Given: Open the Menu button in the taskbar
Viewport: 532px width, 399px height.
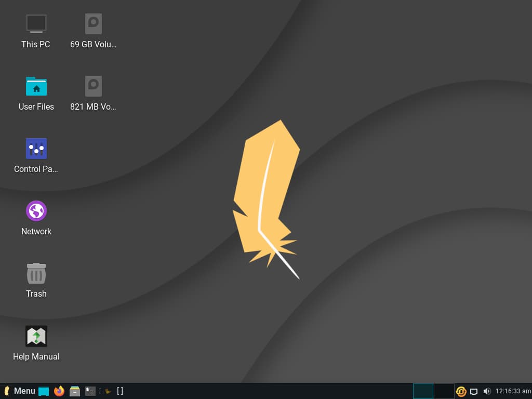Looking at the screenshot, I should pyautogui.click(x=20, y=391).
